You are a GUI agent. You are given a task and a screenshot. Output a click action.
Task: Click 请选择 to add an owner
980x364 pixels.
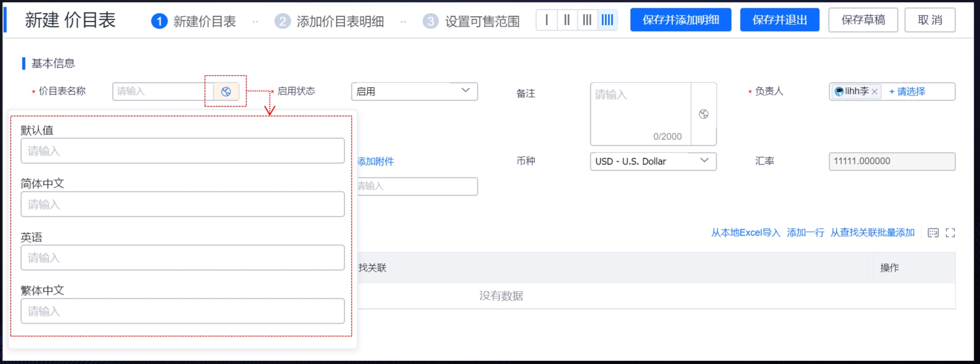[907, 92]
